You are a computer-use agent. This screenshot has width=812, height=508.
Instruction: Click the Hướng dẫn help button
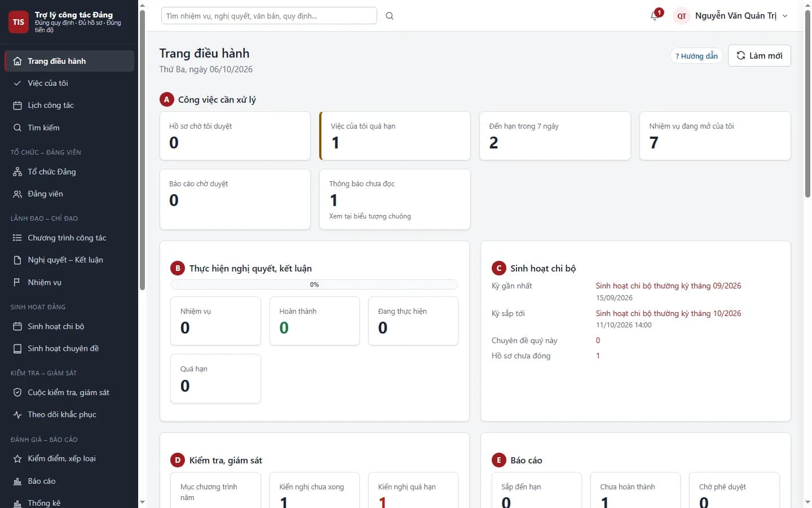point(696,56)
